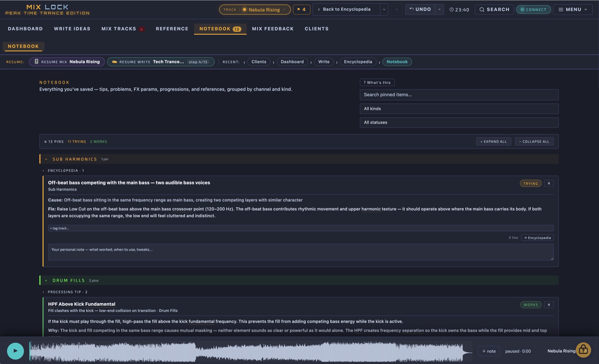Open the Search button in header
The height and width of the screenshot is (364, 599).
click(x=494, y=10)
